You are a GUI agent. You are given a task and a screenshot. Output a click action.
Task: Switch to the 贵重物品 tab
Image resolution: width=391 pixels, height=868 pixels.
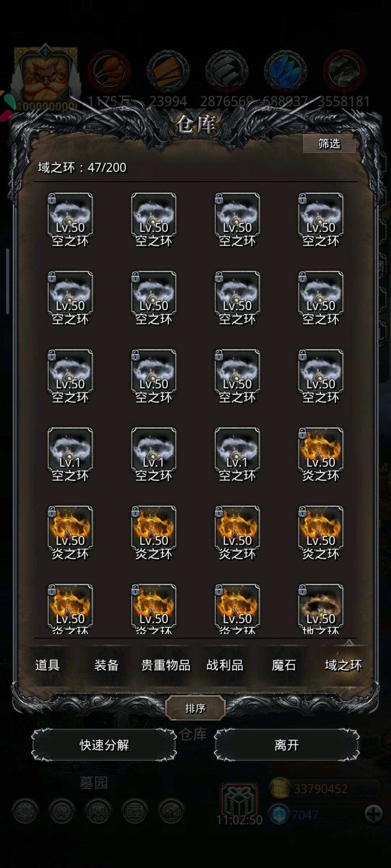point(165,665)
